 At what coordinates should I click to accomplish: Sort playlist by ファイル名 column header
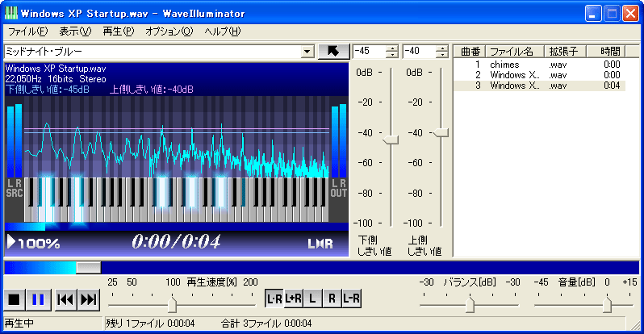(x=515, y=52)
